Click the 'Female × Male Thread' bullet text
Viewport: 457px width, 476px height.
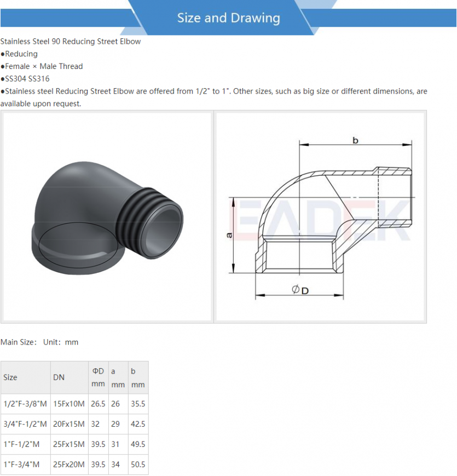click(44, 66)
